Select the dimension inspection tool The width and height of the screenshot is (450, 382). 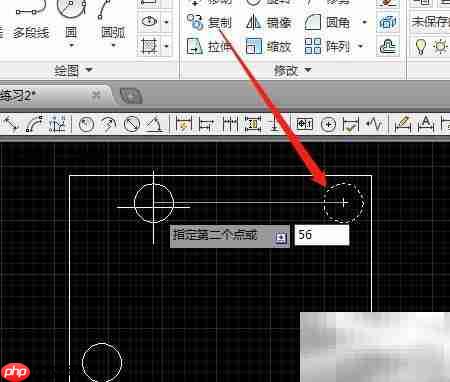pos(351,125)
